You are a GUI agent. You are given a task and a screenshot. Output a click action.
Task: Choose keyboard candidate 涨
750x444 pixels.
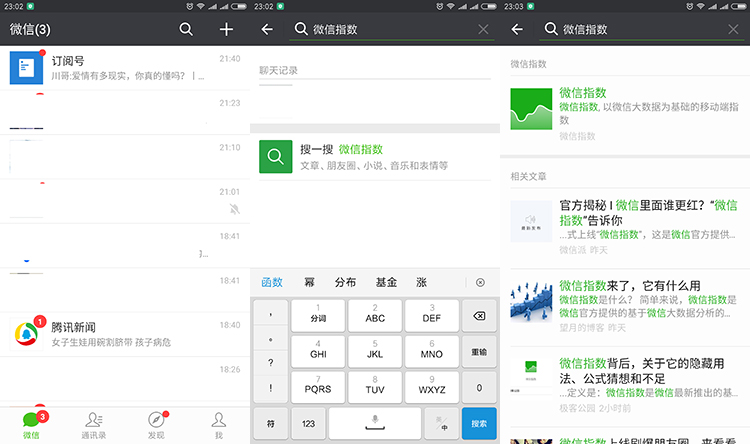click(x=421, y=282)
